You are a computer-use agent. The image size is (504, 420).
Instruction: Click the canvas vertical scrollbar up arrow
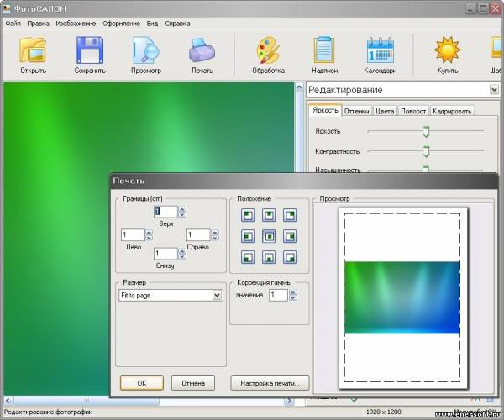point(299,87)
